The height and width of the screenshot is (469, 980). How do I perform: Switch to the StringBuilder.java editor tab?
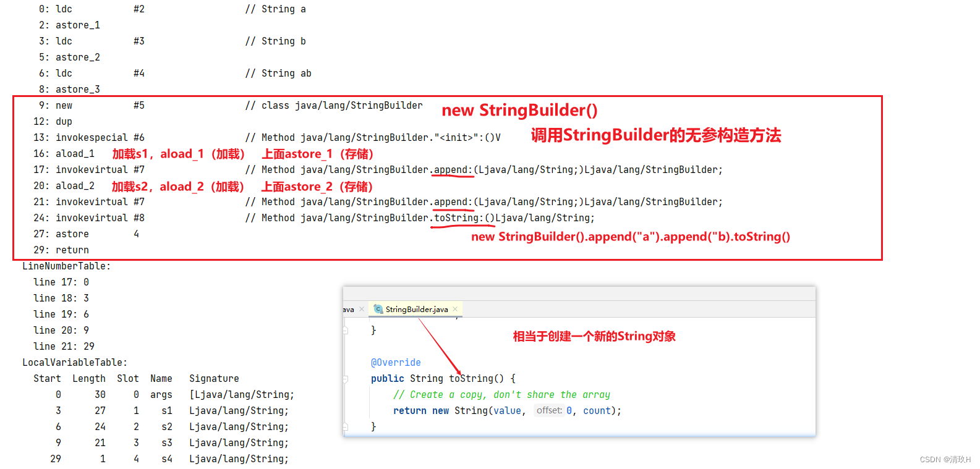tap(416, 310)
